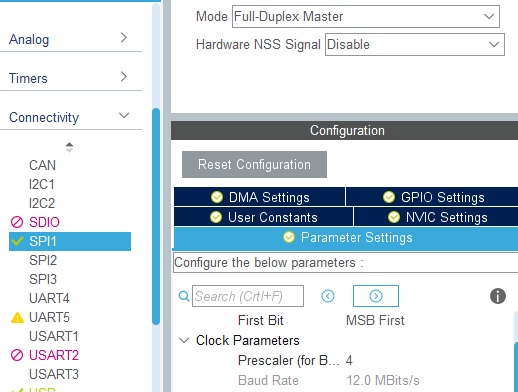Click the peripheral list vertical scrollbar
This screenshot has height=392, width=518.
[x=156, y=216]
